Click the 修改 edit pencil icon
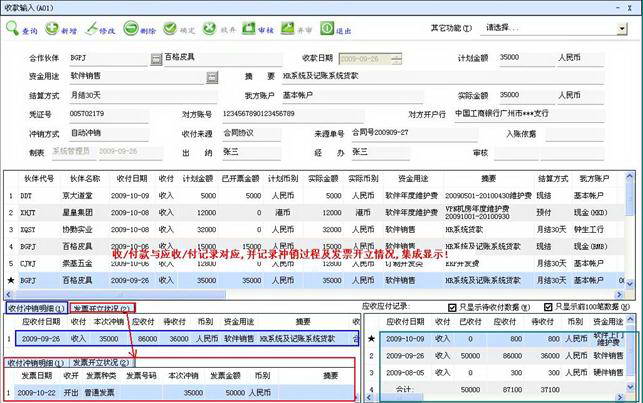The height and width of the screenshot is (403, 643). click(91, 29)
